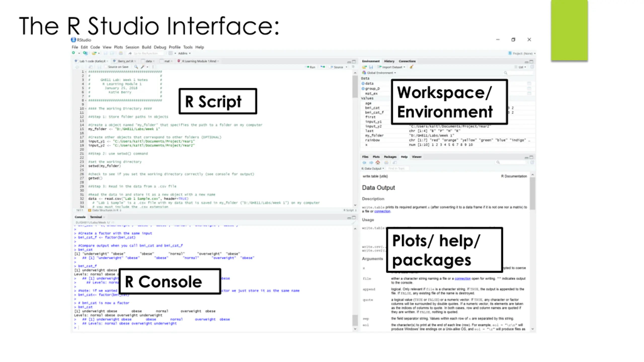Maximize the Source editor pane
This screenshot has height=362, width=644.
point(354,62)
